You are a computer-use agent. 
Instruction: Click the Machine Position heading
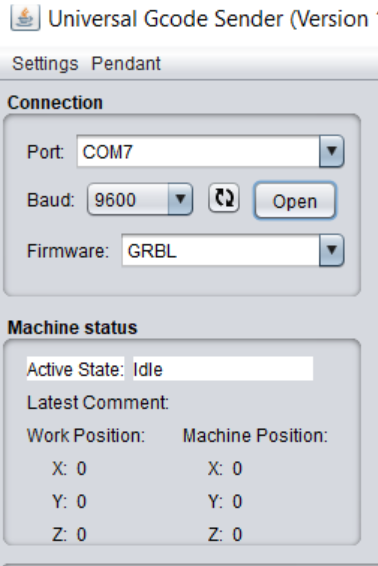tap(255, 435)
